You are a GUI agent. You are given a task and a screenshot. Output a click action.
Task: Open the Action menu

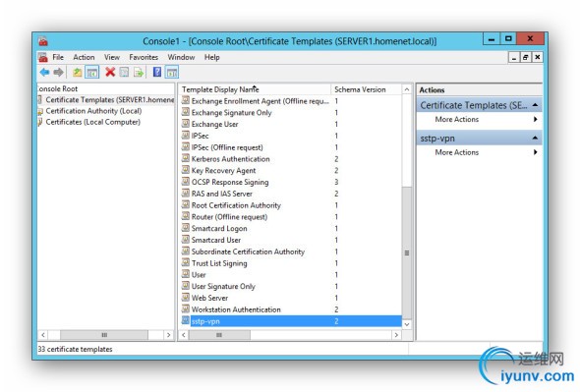84,57
